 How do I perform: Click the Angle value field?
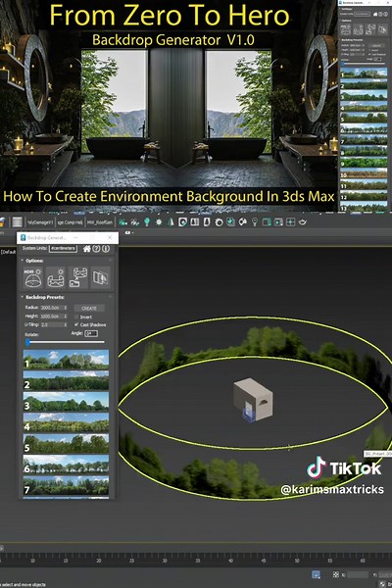tap(91, 333)
